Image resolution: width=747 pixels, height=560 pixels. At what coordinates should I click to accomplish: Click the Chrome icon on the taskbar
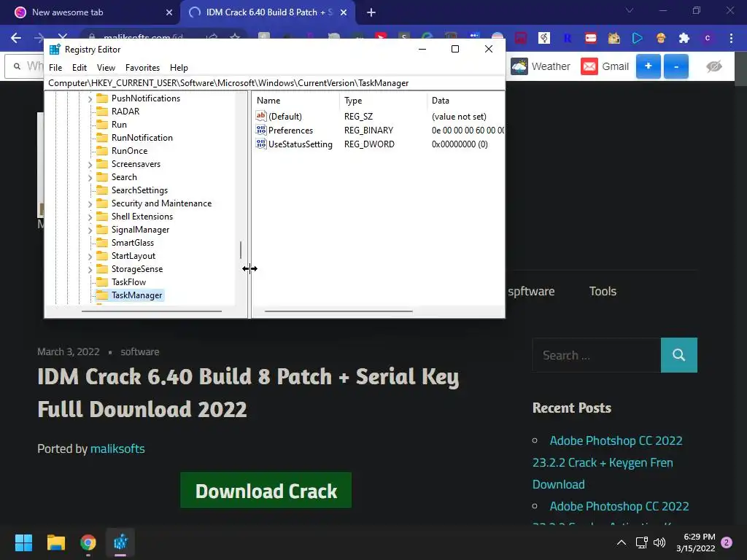(88, 542)
